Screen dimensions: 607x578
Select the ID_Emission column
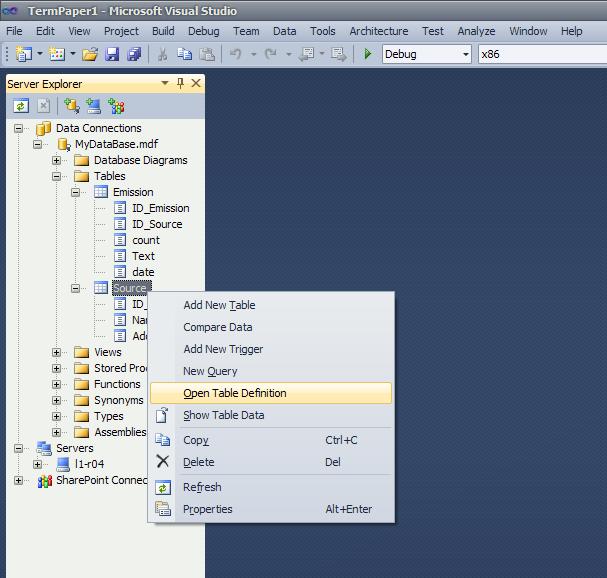coord(161,208)
